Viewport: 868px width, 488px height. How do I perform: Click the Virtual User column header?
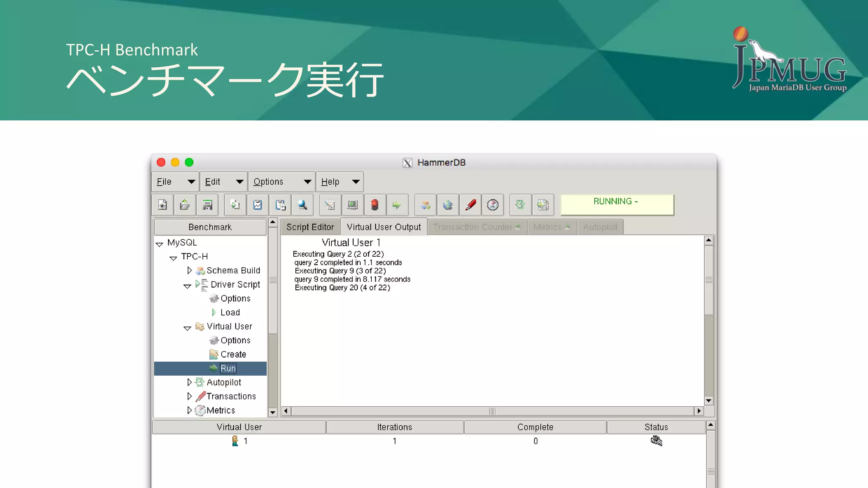click(x=239, y=427)
